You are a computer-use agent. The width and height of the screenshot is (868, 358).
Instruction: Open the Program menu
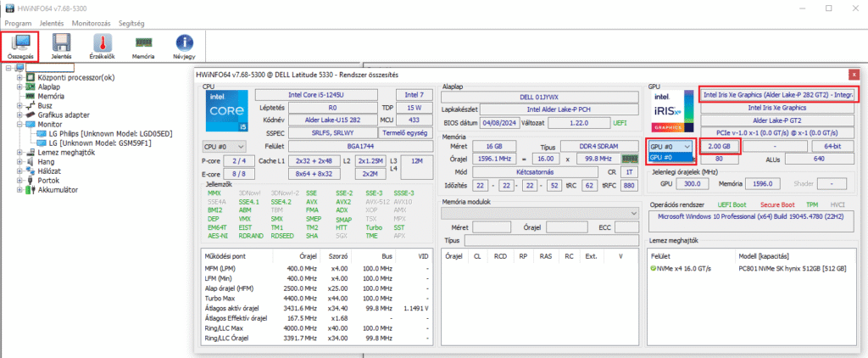click(19, 23)
